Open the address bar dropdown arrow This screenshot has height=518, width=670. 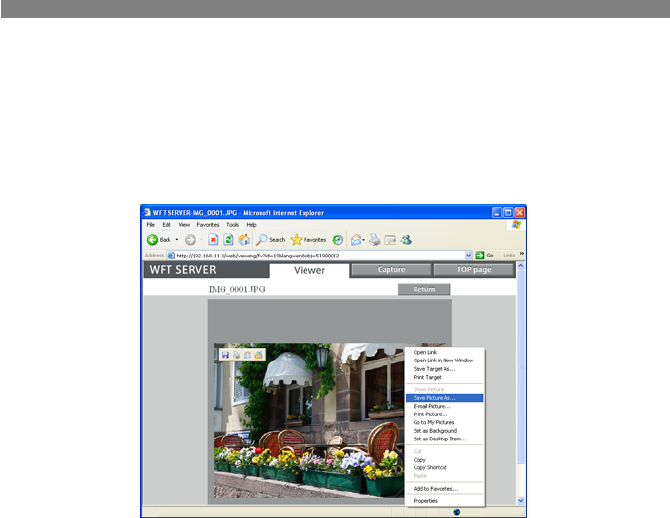pos(468,255)
